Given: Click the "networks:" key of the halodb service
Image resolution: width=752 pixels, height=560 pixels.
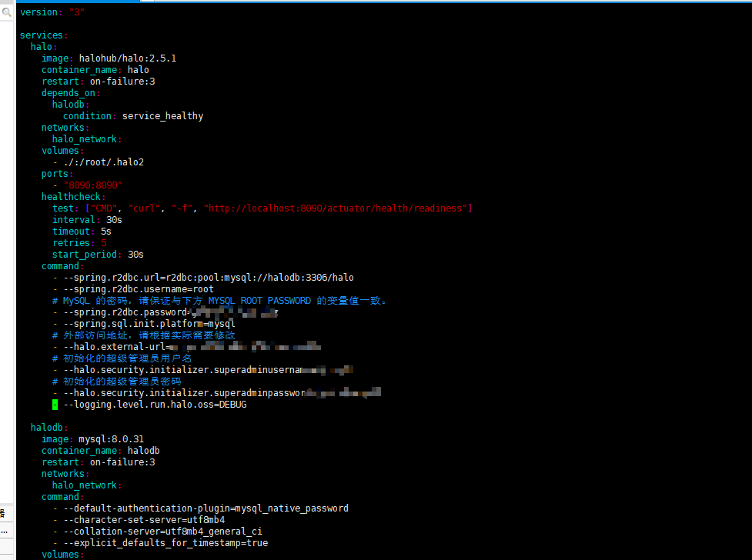Looking at the screenshot, I should pos(65,473).
